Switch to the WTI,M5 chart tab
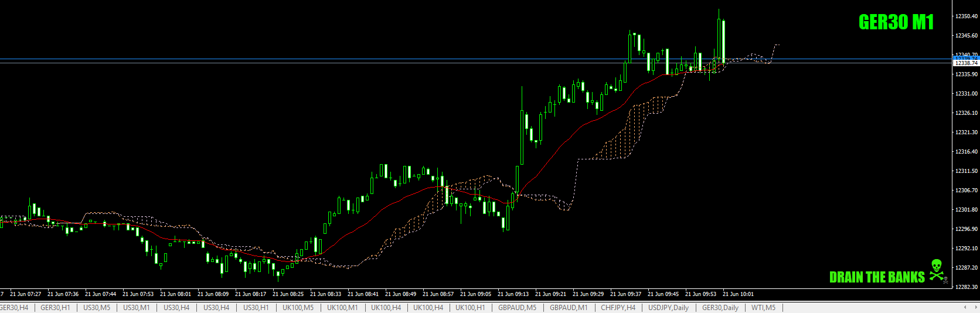 click(763, 308)
